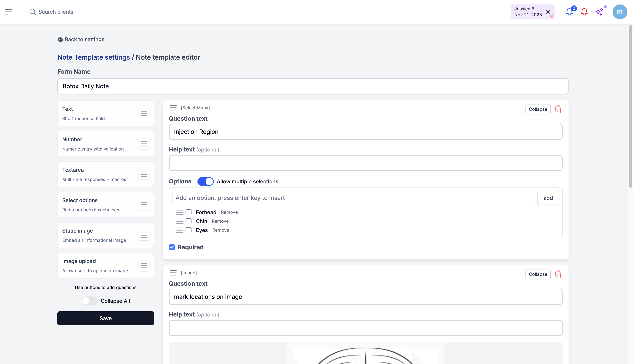Click the Form Name input field

pos(313,86)
